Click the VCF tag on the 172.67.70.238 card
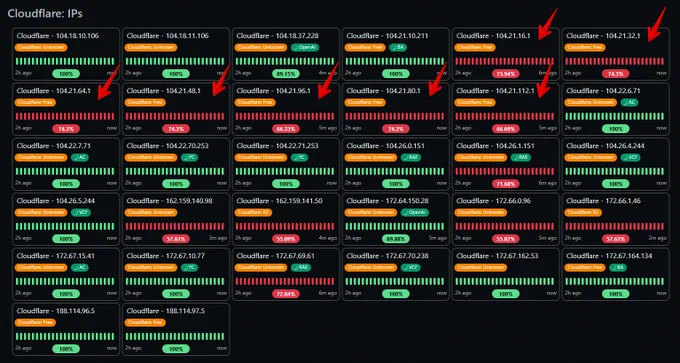The image size is (680, 363). point(410,268)
